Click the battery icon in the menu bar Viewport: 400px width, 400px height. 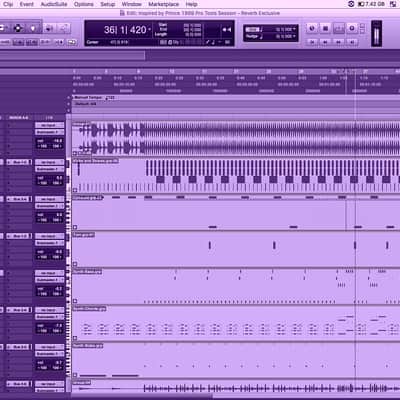(361, 4)
